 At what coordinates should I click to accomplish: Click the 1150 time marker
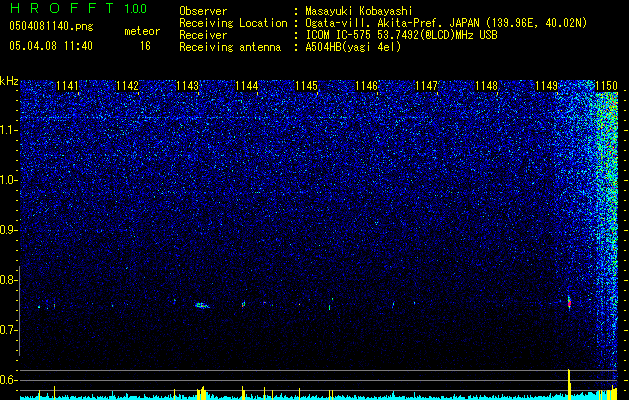(x=606, y=86)
